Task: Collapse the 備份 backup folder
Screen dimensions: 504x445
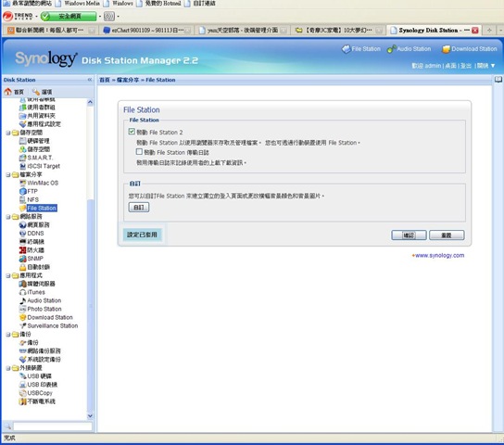Action: [x=7, y=335]
